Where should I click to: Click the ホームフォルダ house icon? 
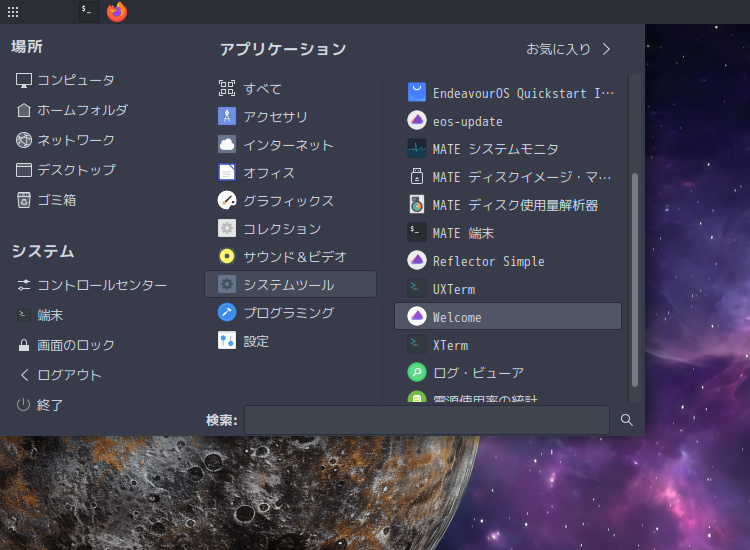pyautogui.click(x=24, y=110)
